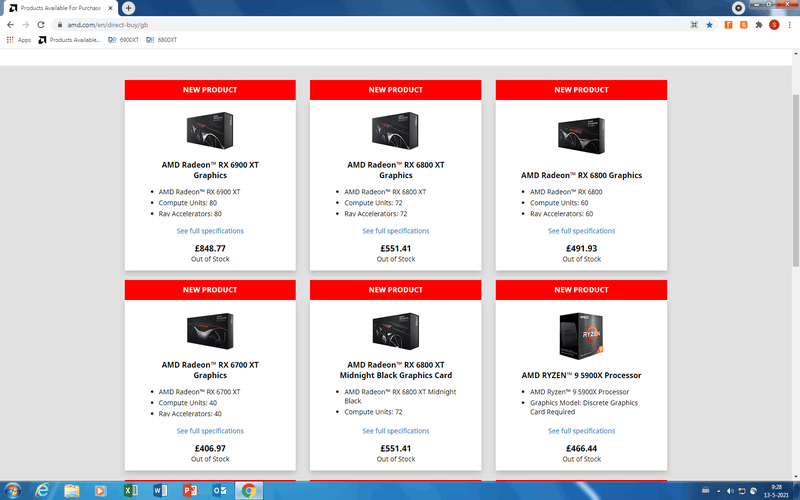Viewport: 800px width, 500px height.
Task: Click the RX 6800 XT Graphics product image
Action: [395, 131]
